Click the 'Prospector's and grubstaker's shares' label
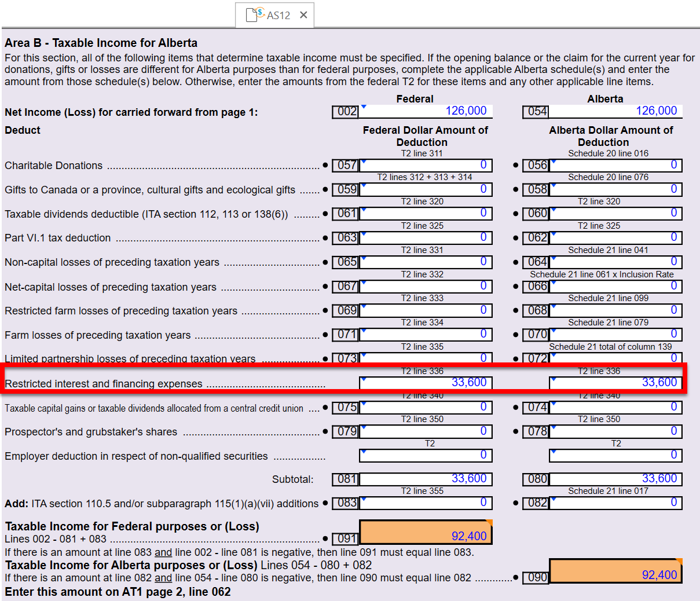The image size is (700, 601). [x=91, y=432]
